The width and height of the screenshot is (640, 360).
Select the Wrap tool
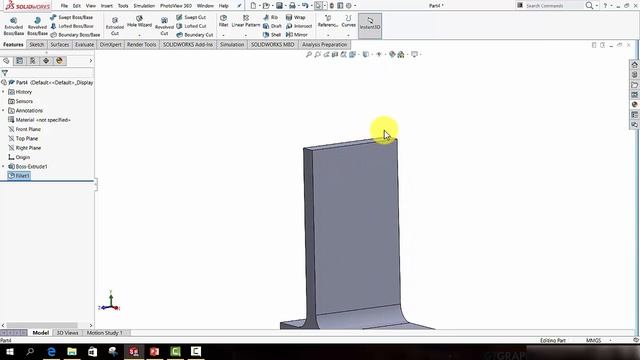pos(296,18)
